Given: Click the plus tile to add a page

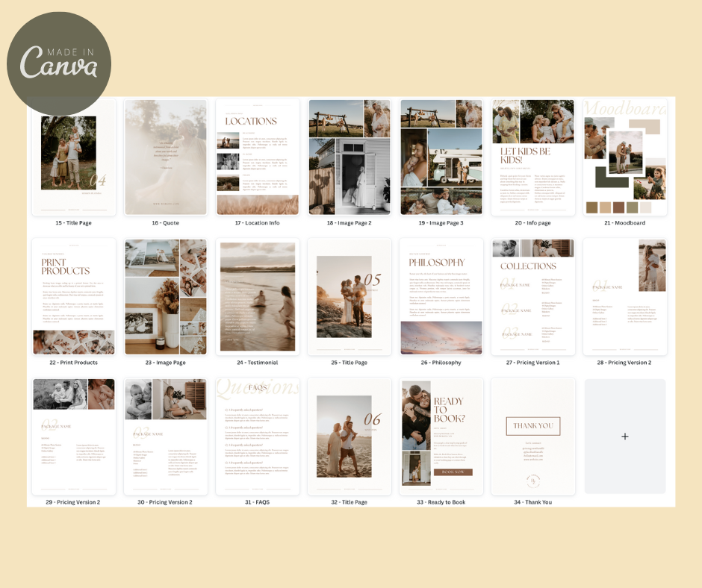Looking at the screenshot, I should 624,436.
